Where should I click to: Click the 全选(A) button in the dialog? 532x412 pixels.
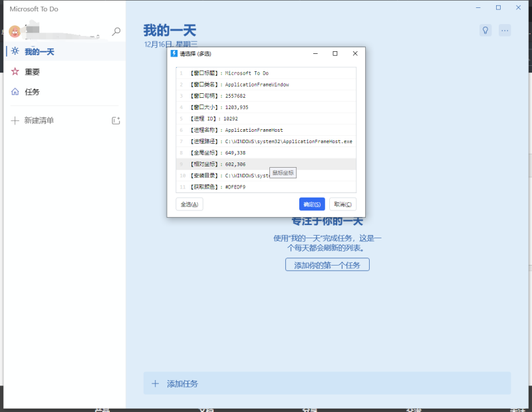(x=190, y=204)
